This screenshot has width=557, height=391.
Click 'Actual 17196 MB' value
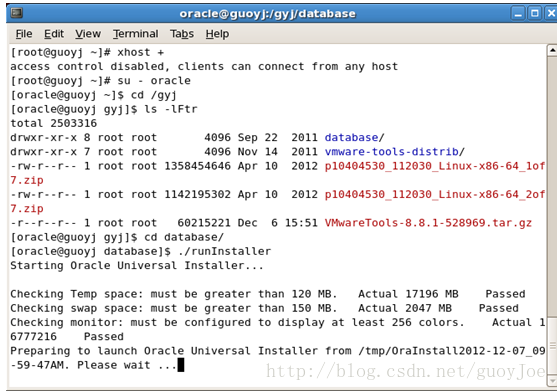click(408, 294)
